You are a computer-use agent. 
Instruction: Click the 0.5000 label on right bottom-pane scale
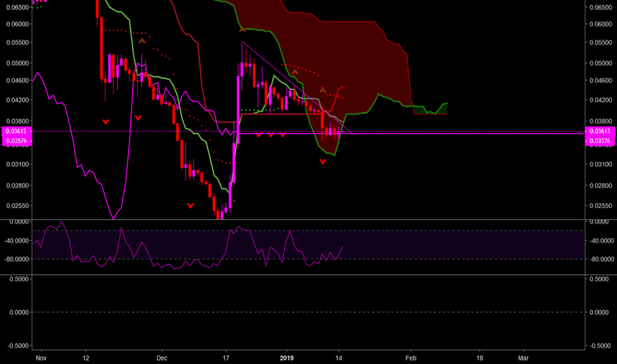coord(599,279)
